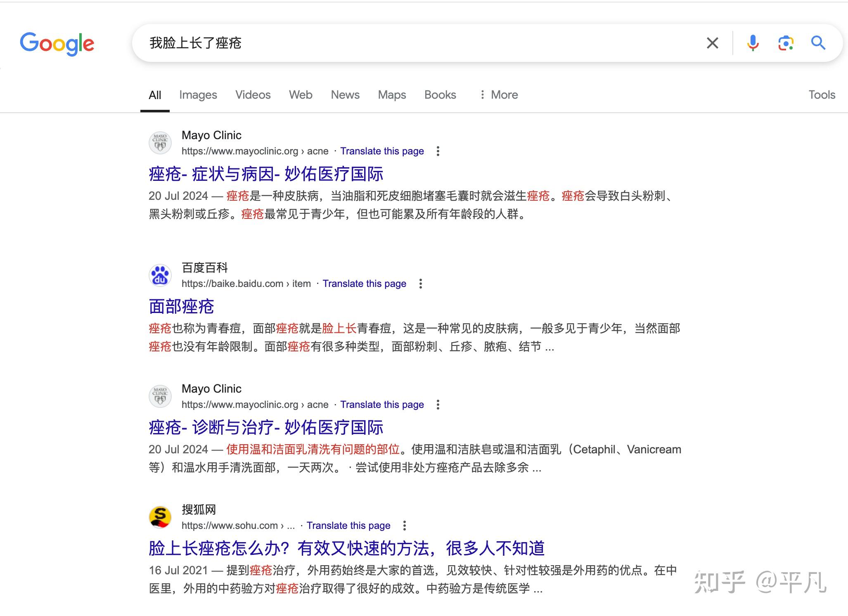This screenshot has height=616, width=848.
Task: Open three-dot menu for 百度百科 result
Action: coord(421,284)
